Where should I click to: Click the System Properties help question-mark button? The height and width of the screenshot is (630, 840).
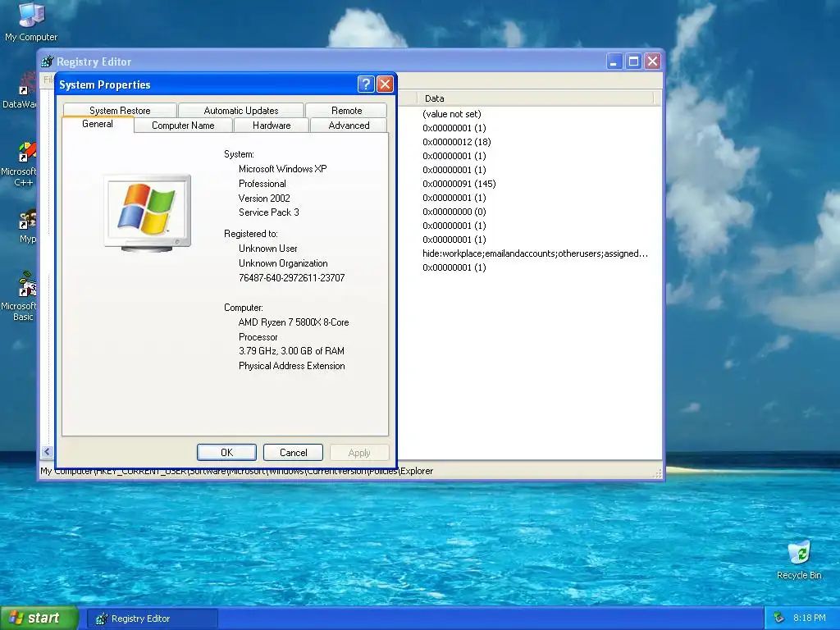point(365,84)
